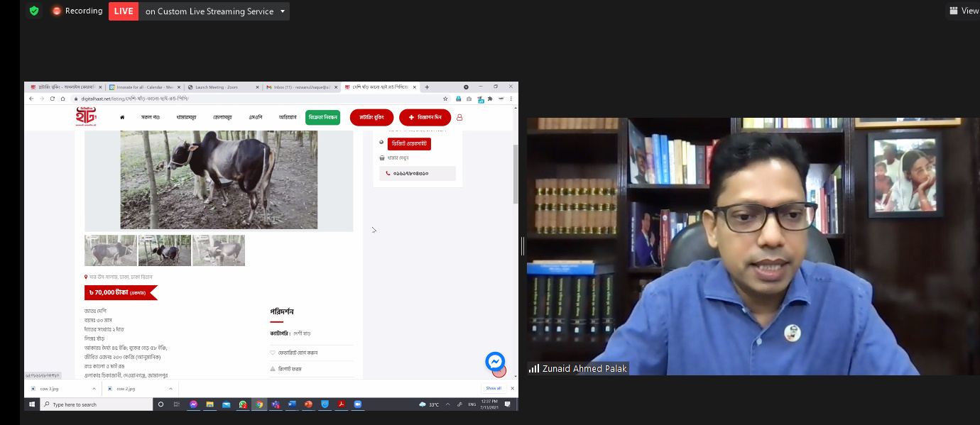
Task: Select the active digitalhaat listing tab
Action: 379,87
